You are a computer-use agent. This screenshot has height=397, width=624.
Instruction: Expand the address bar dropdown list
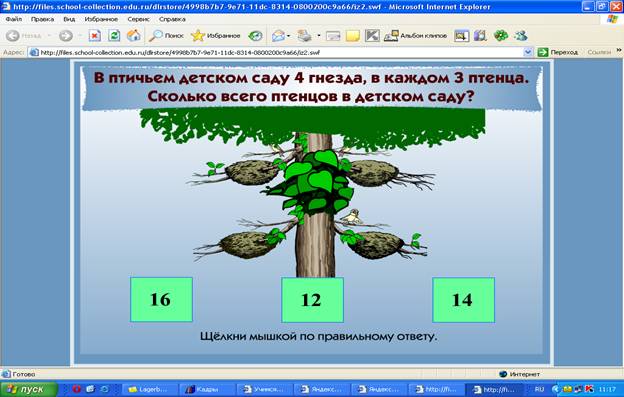coord(528,53)
